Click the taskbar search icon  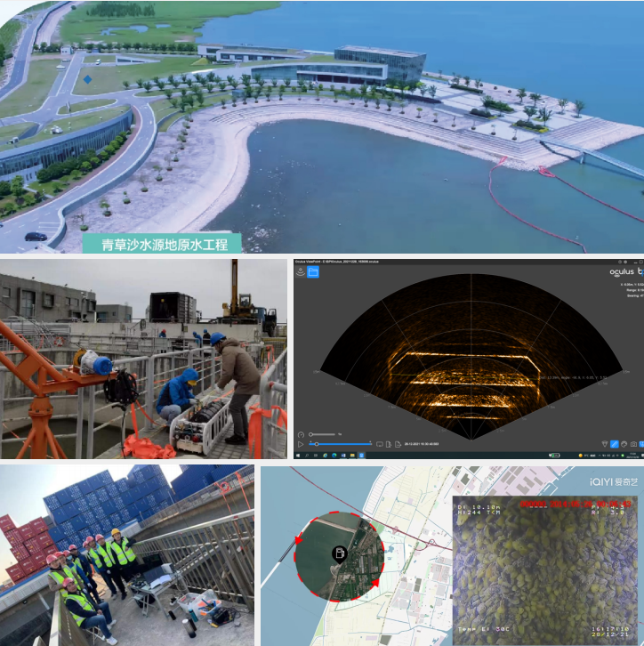pyautogui.click(x=309, y=455)
